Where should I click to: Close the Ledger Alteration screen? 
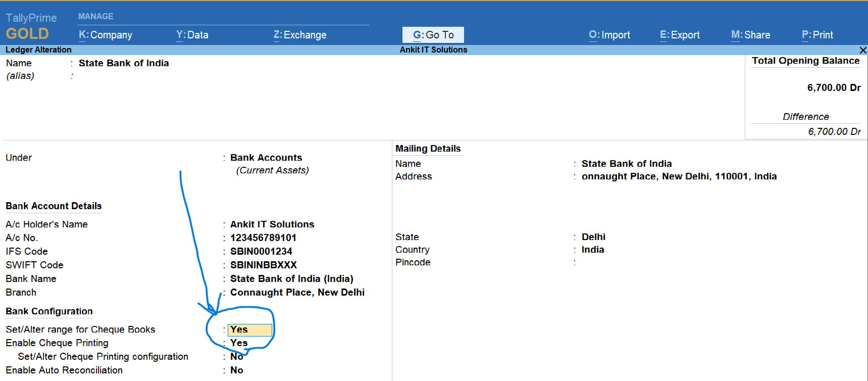tap(863, 50)
